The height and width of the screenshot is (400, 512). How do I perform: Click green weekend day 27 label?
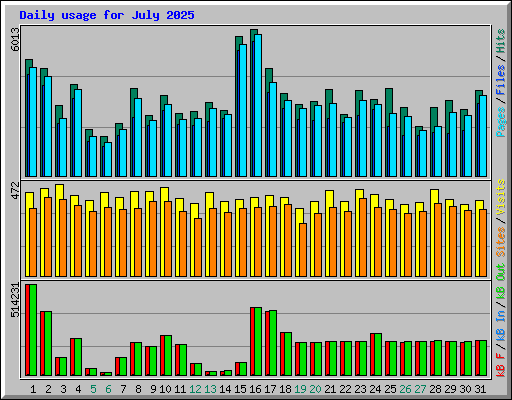420,389
